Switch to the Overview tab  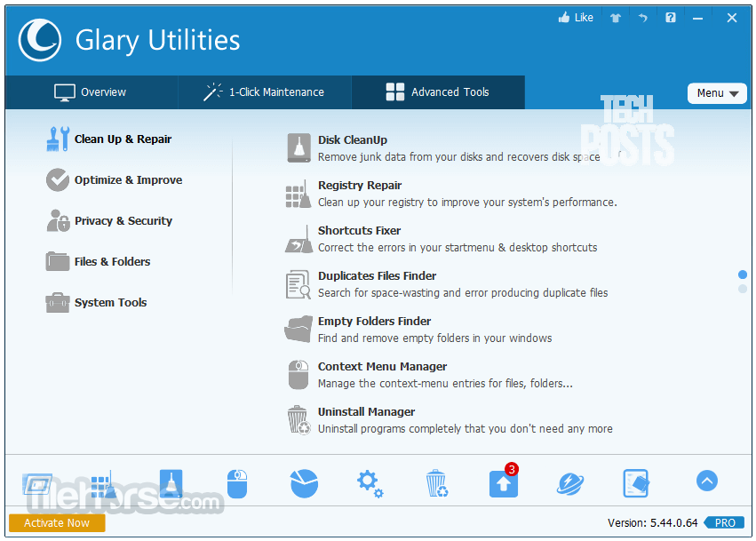pyautogui.click(x=92, y=92)
